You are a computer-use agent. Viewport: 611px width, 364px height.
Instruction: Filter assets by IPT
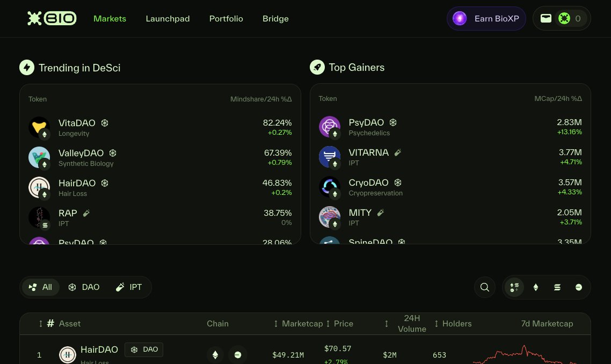pos(129,287)
